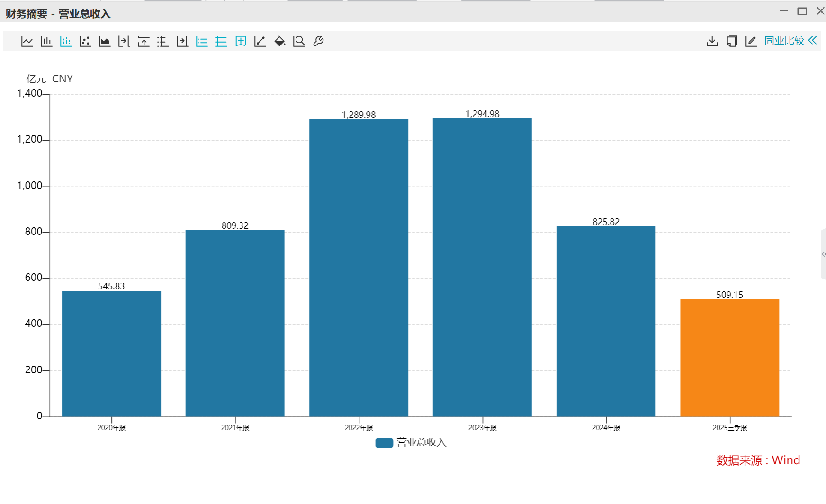Click the 营业总收入 legend entry

click(x=411, y=442)
